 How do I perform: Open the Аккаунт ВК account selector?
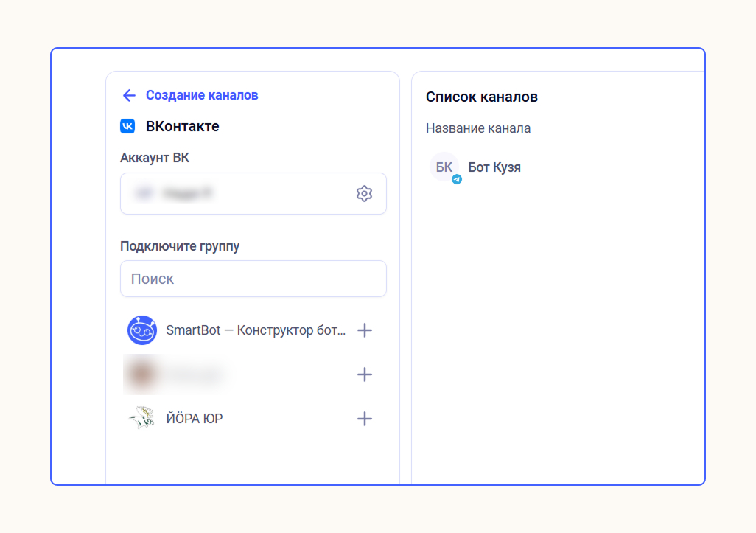click(253, 193)
